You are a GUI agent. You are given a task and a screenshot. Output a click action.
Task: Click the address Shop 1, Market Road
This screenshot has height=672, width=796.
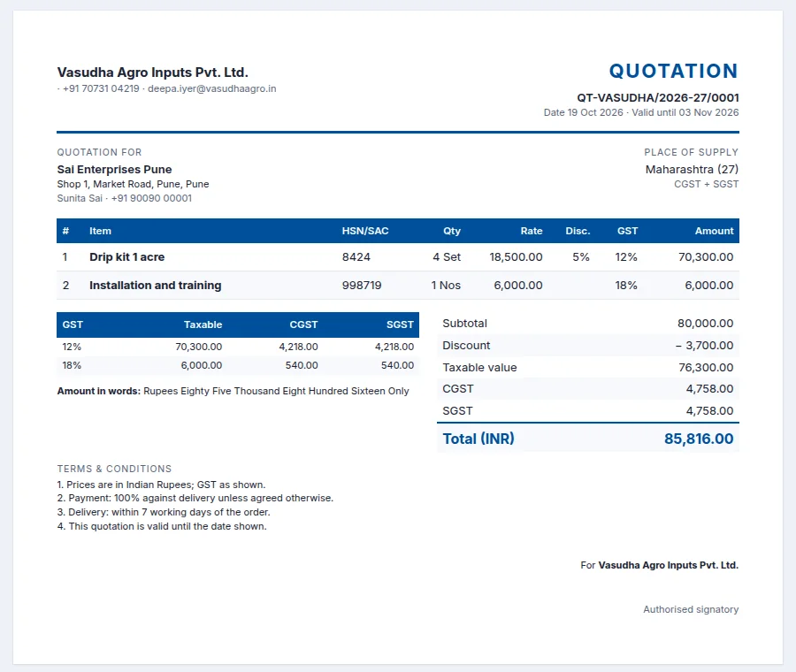[x=133, y=184]
